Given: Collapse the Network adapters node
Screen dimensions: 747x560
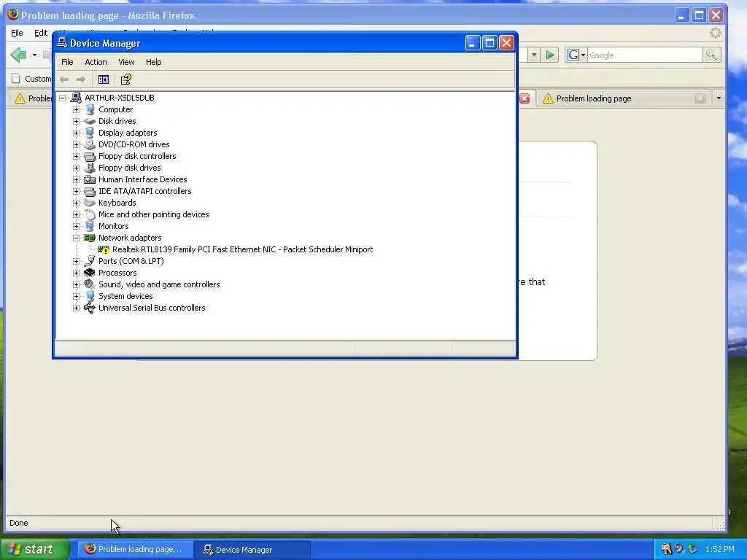Looking at the screenshot, I should pyautogui.click(x=76, y=238).
